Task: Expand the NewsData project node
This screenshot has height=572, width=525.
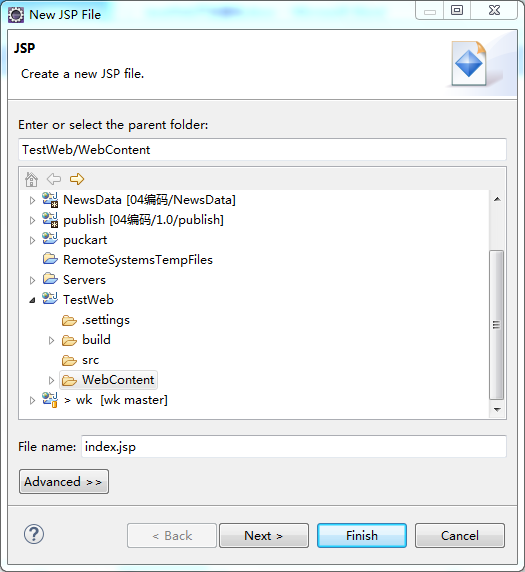Action: coord(32,200)
